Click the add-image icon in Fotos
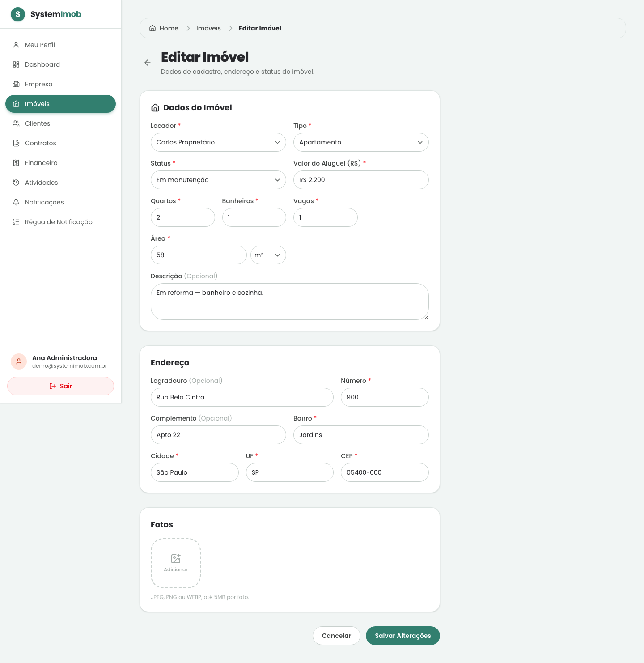The image size is (644, 663). (176, 558)
